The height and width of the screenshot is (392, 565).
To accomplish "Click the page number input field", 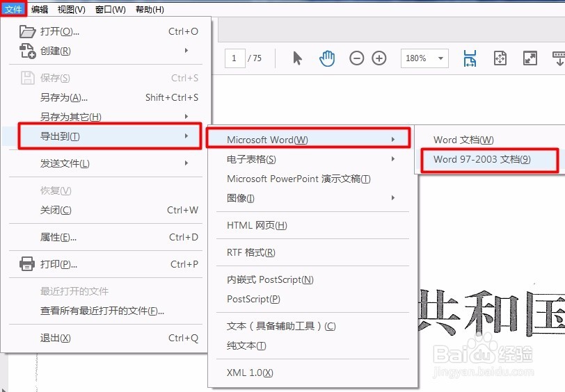I will 235,58.
